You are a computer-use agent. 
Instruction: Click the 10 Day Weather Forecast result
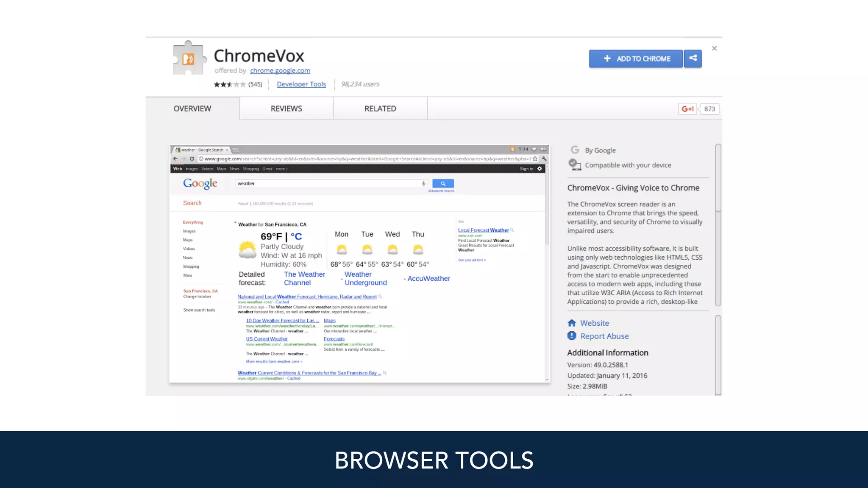click(282, 321)
